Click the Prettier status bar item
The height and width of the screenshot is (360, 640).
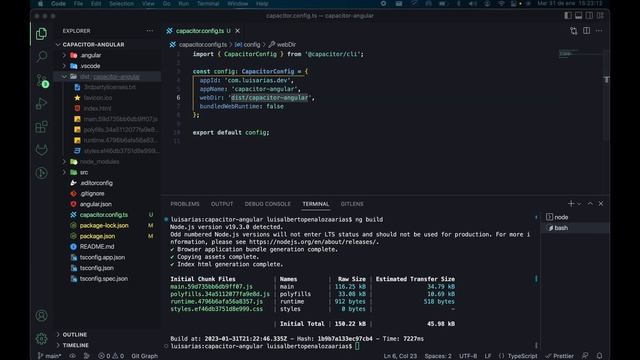tap(560, 356)
